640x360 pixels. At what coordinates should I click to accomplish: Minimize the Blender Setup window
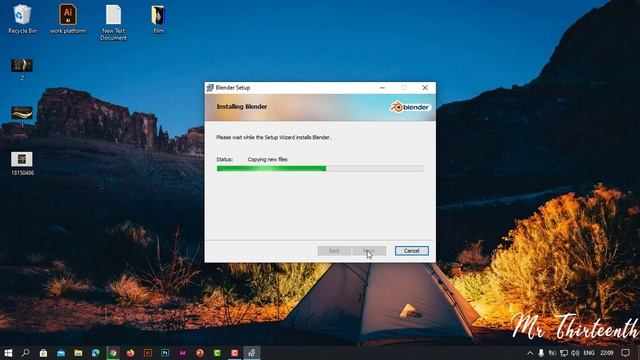382,87
